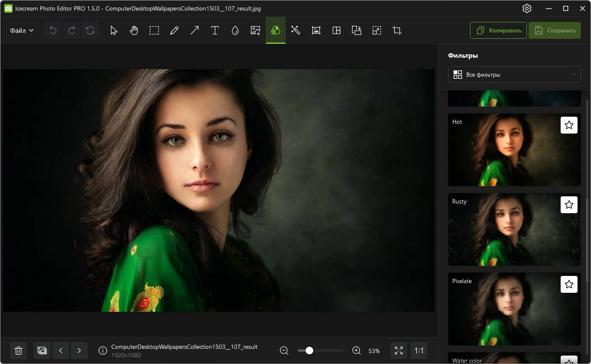Choose the rectangular selection tool
591x364 pixels.
[x=154, y=30]
